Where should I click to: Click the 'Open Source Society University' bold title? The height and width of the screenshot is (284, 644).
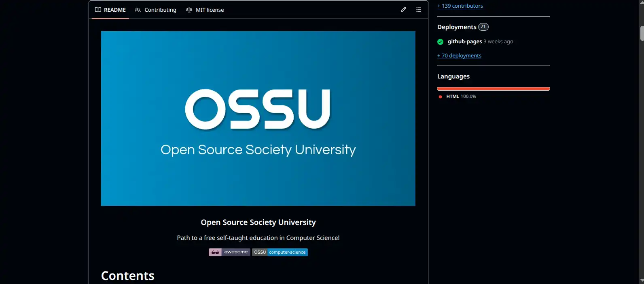tap(258, 222)
